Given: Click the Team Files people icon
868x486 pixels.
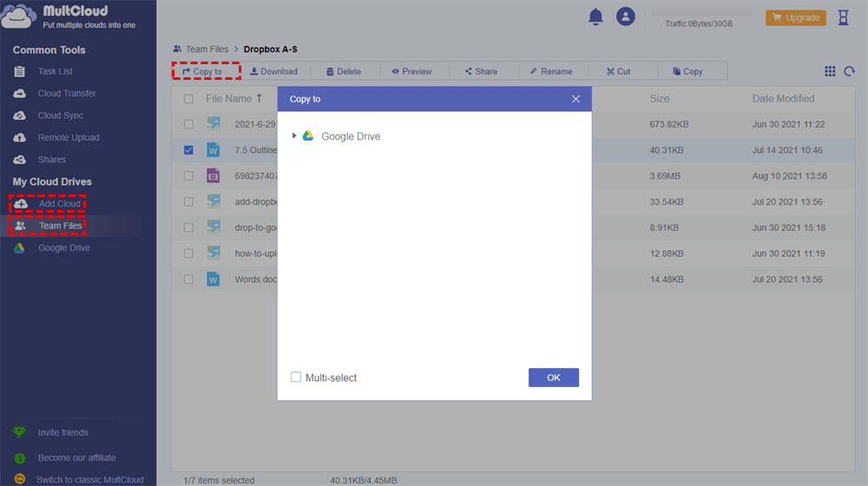Looking at the screenshot, I should [20, 226].
